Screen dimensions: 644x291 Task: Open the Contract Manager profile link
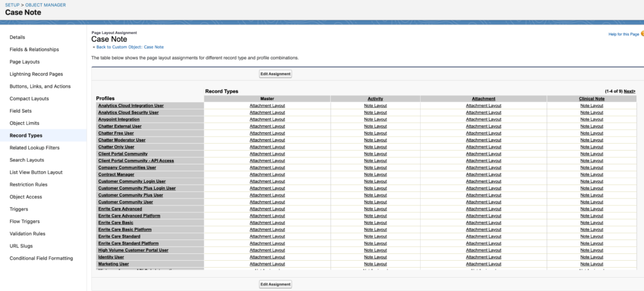(116, 174)
